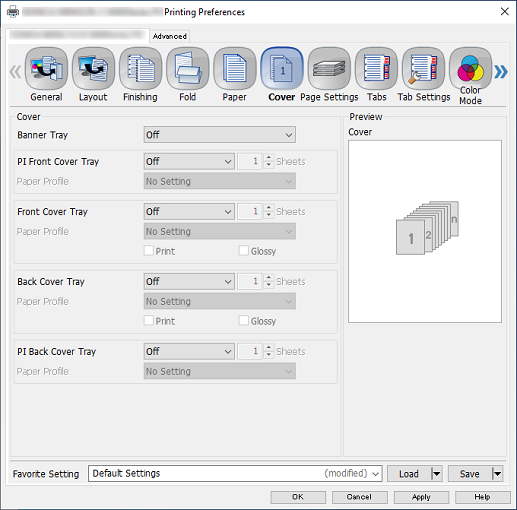Increase PI Front Cover Tray sheets count
The image size is (517, 510).
point(269,157)
